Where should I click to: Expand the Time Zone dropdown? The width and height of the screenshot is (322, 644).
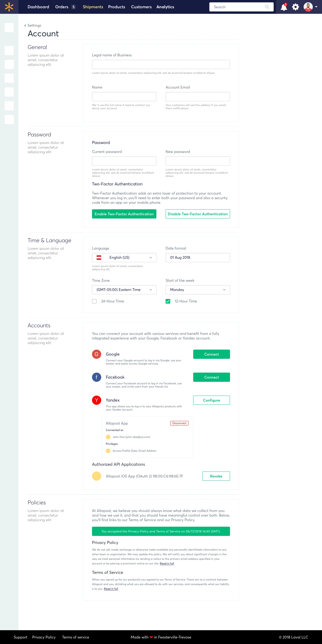(124, 290)
